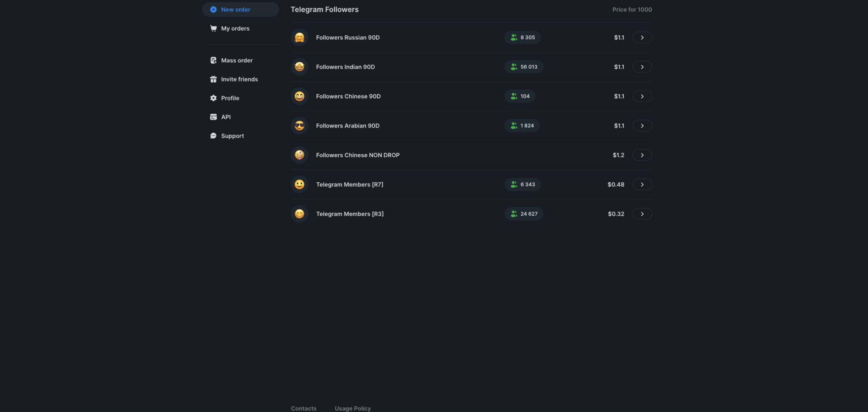Click the Support chat bubble icon
The height and width of the screenshot is (412, 868).
pyautogui.click(x=213, y=136)
